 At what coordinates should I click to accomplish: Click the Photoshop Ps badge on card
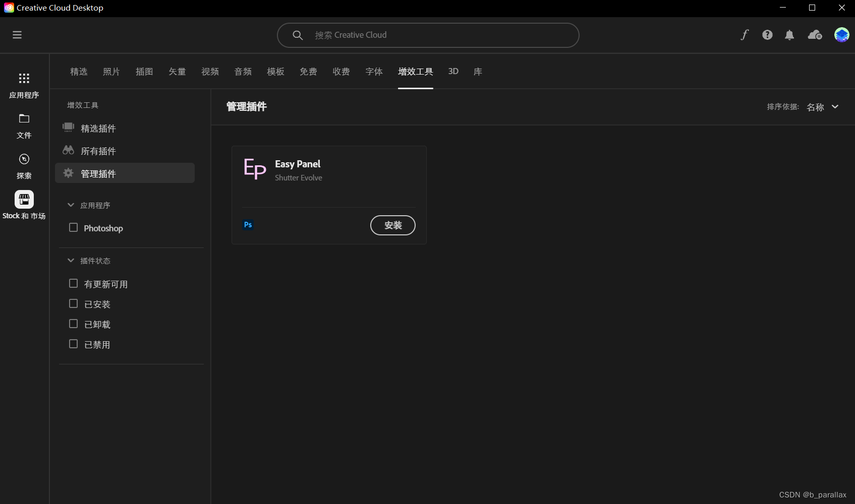(x=248, y=225)
